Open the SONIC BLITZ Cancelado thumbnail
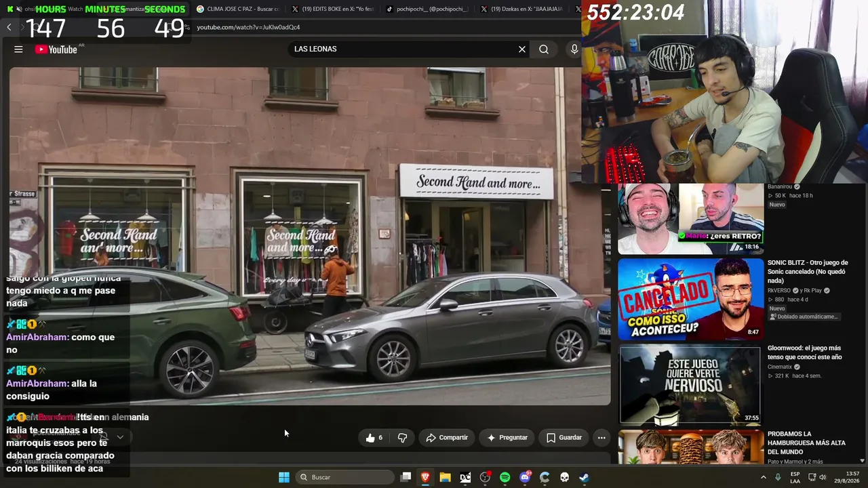This screenshot has width=868, height=488. coord(690,299)
